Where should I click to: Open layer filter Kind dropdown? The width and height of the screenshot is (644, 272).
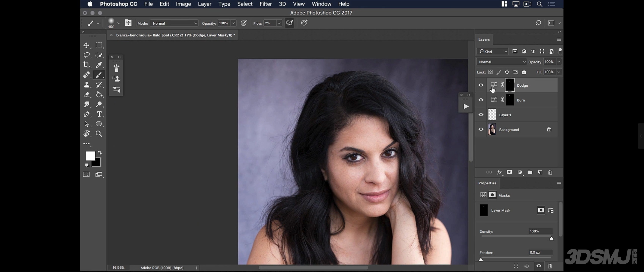[x=493, y=51]
